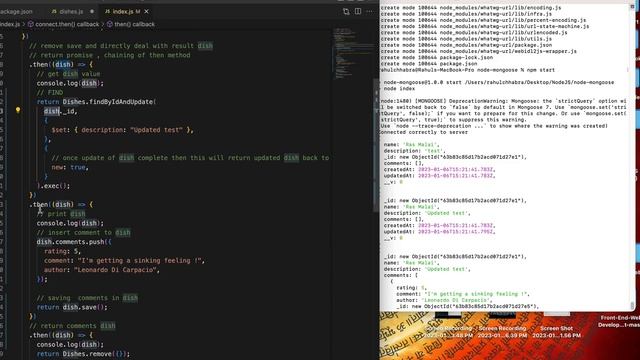The width and height of the screenshot is (640, 360).
Task: Click the comment string 'I'm getting a sinking feeling !' in editor
Action: [x=141, y=260]
